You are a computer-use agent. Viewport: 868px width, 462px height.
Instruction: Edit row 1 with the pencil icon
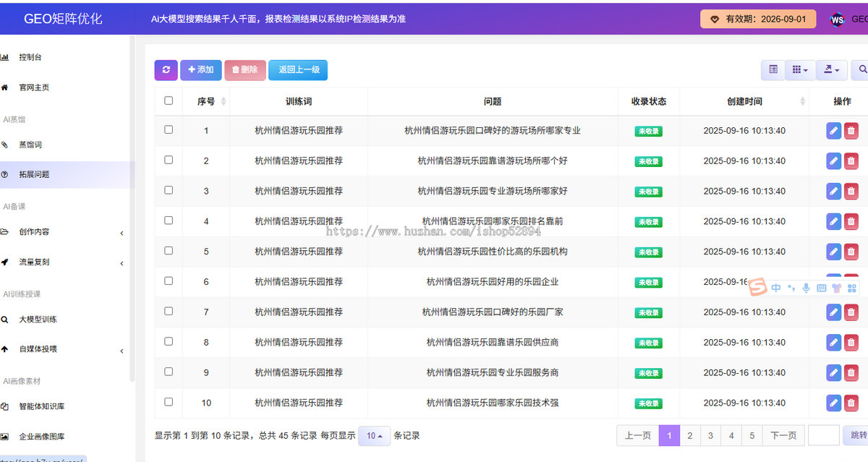(x=834, y=131)
